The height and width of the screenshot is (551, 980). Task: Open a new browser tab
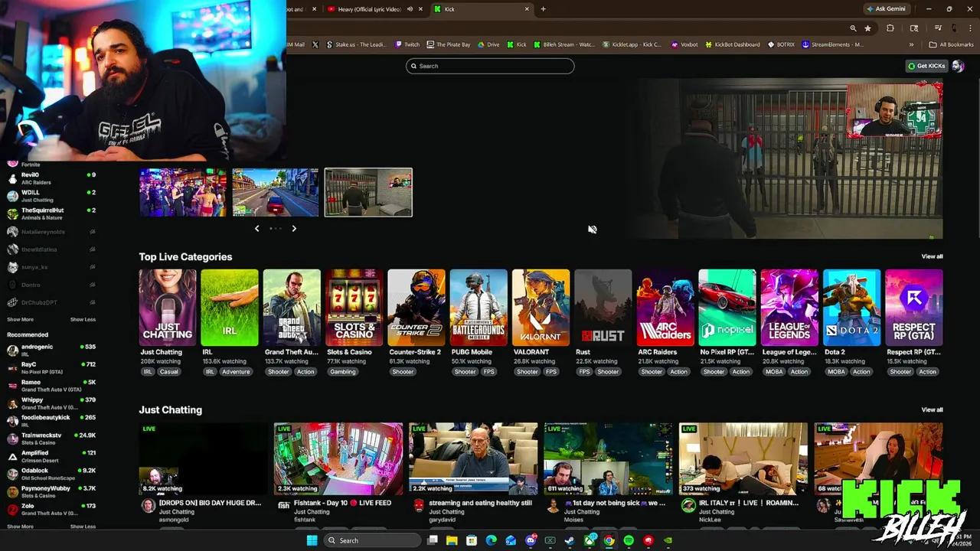pos(543,9)
